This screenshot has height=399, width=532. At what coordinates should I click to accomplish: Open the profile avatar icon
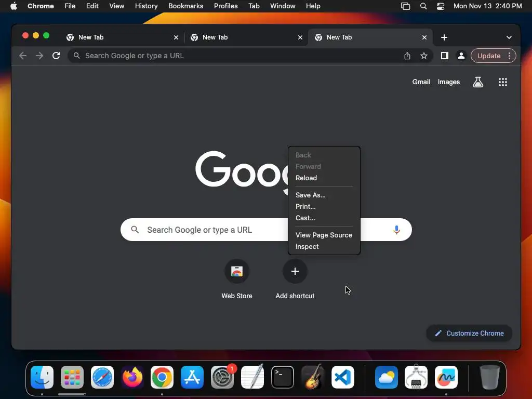pyautogui.click(x=461, y=56)
